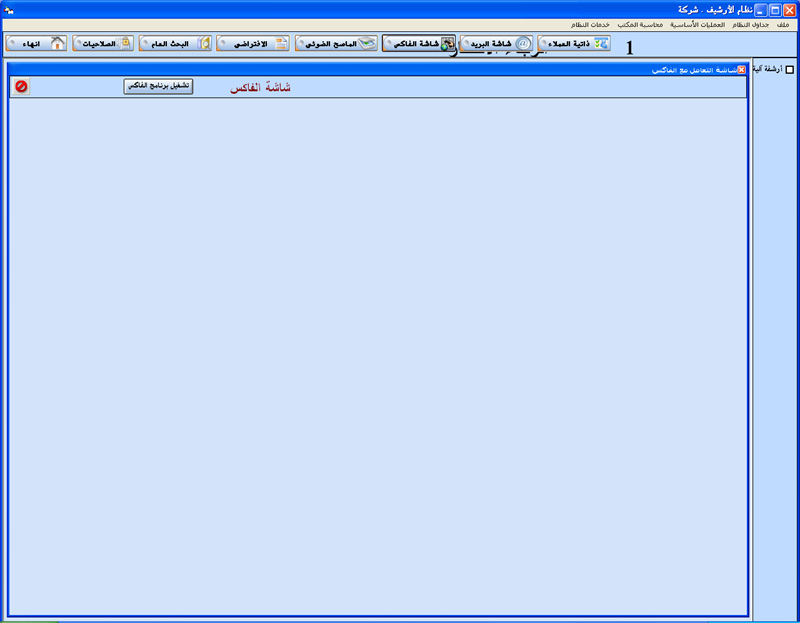The width and height of the screenshot is (800, 623).
Task: Open the ملف menu
Action: pos(783,24)
